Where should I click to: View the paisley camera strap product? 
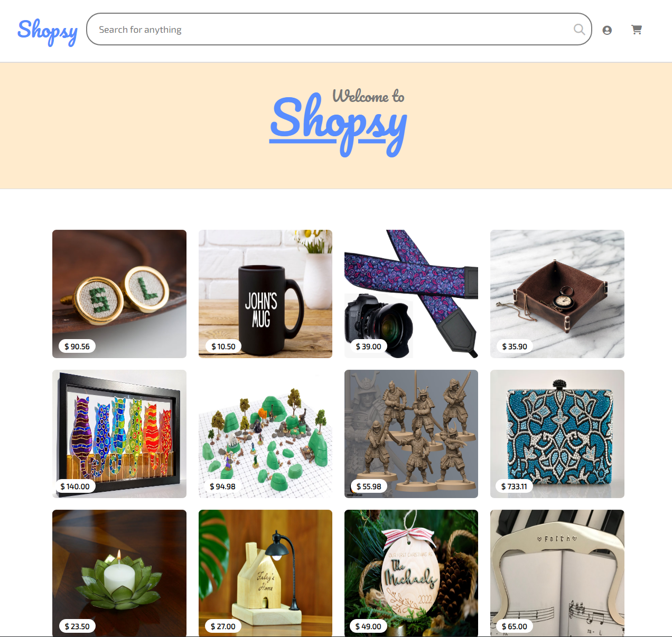(x=411, y=294)
